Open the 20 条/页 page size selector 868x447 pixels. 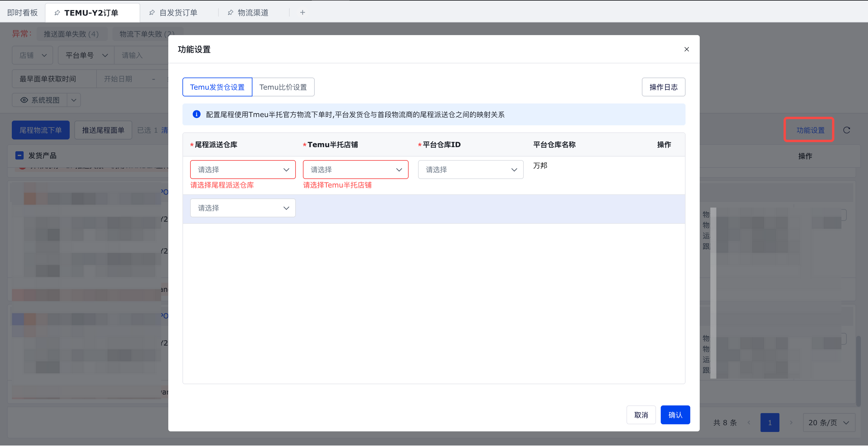click(828, 423)
